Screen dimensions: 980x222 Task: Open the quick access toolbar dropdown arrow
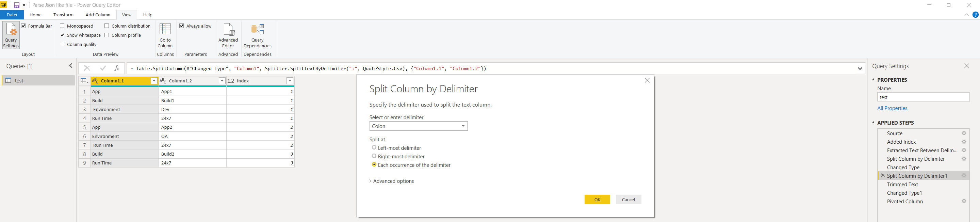pos(24,5)
